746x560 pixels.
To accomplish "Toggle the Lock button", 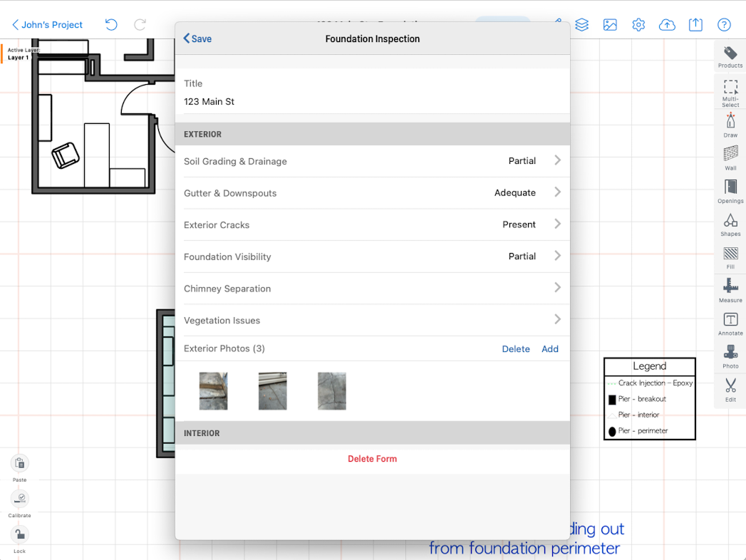I will coord(19,539).
